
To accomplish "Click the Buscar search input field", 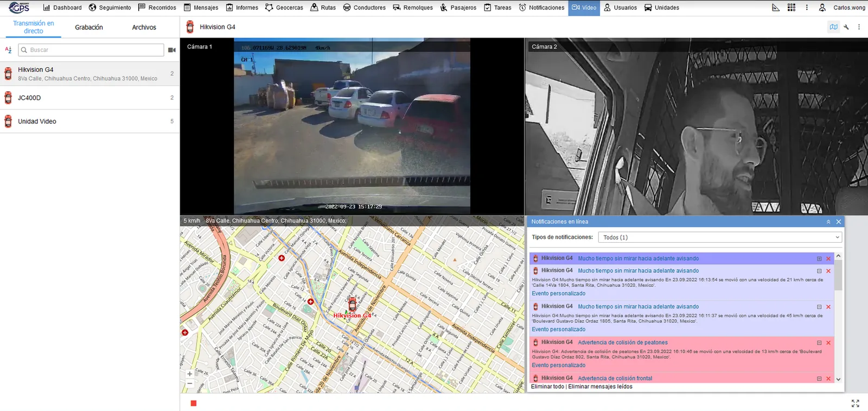I will pos(91,50).
